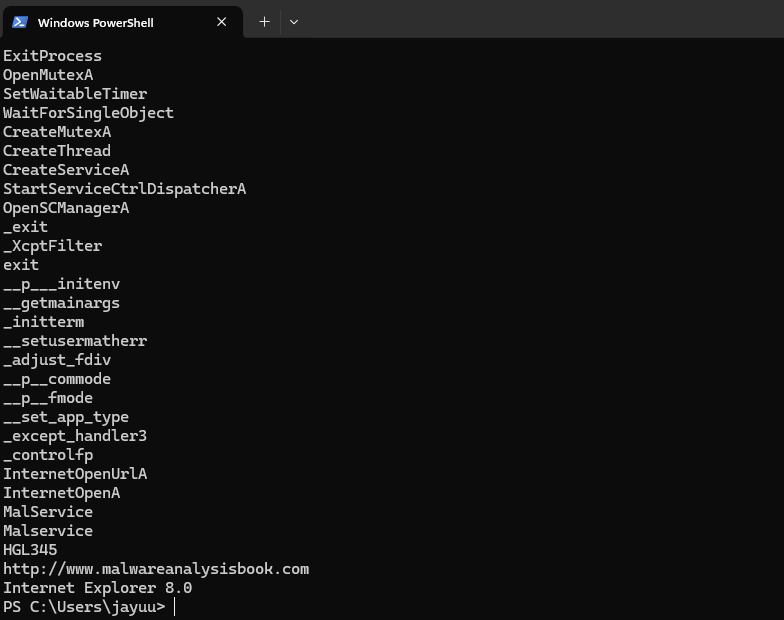
Task: Click the Internet Explorer 8.0 line
Action: 98,588
